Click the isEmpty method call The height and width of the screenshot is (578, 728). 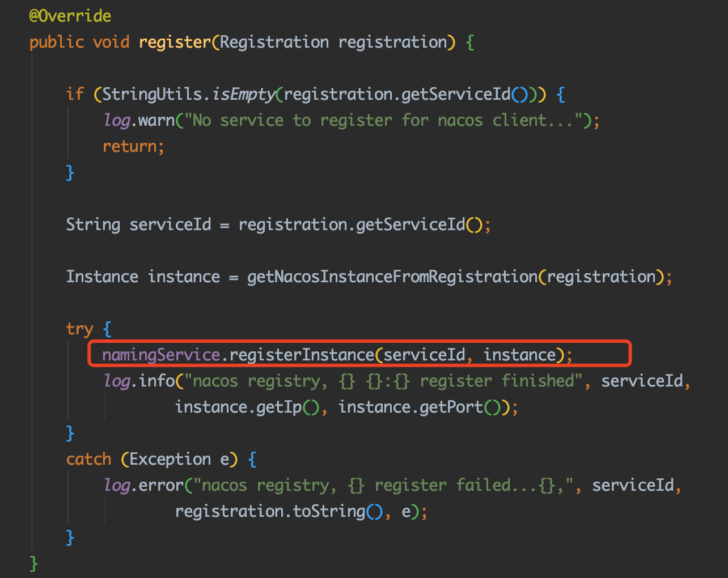coord(243,94)
